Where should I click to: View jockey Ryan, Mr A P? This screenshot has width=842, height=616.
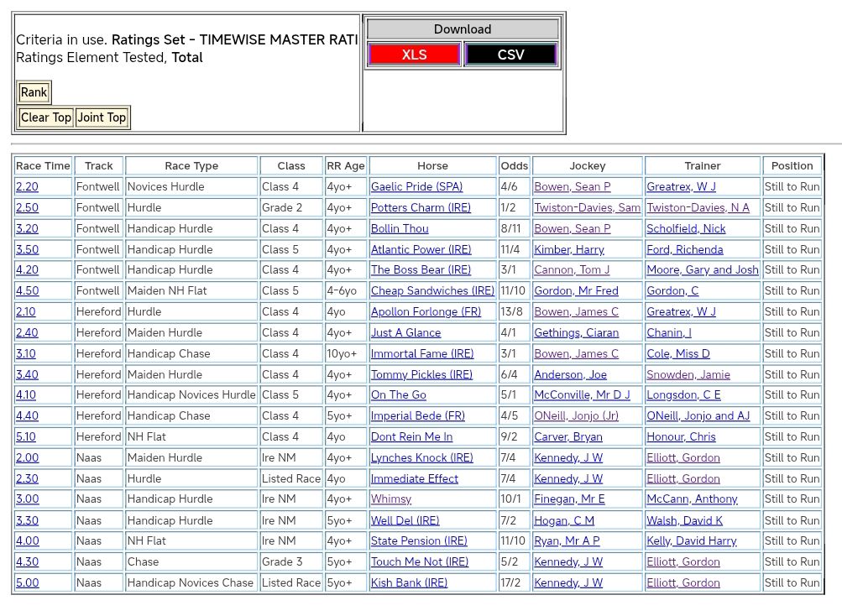(567, 540)
